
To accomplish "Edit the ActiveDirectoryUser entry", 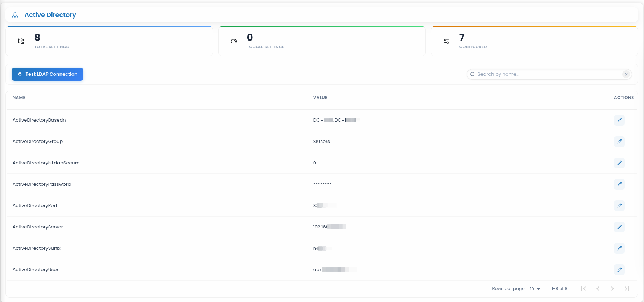I will (x=619, y=270).
